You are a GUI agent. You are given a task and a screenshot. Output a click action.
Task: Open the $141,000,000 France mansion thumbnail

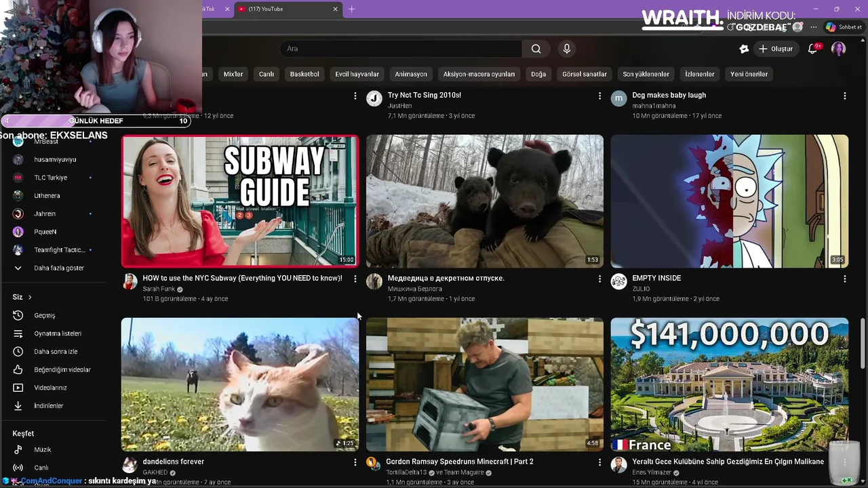pos(730,384)
